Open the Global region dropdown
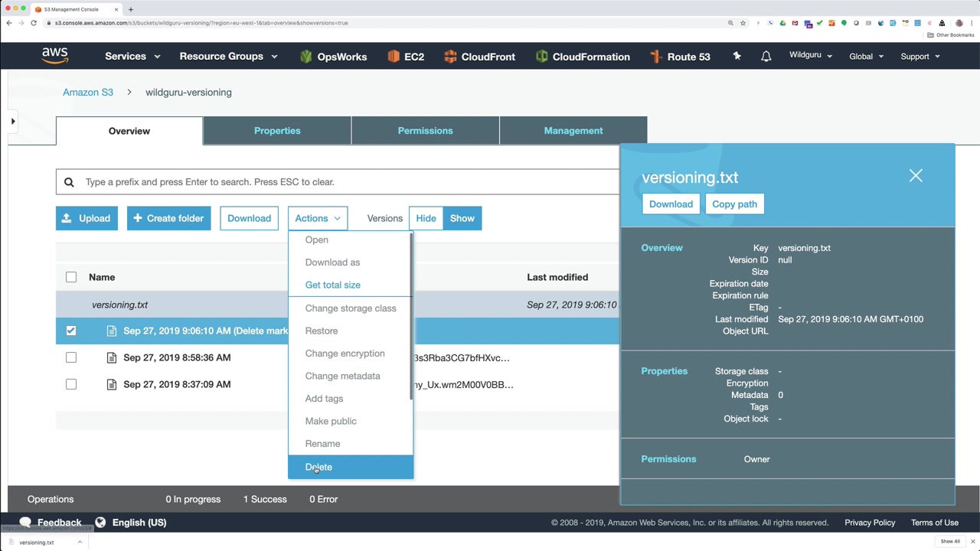The width and height of the screenshot is (980, 551). 866,56
